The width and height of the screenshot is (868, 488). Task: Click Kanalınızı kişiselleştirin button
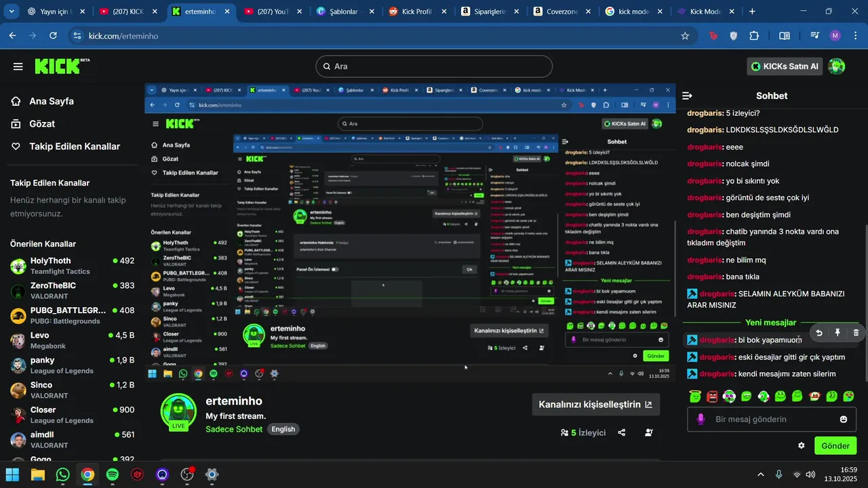click(595, 405)
